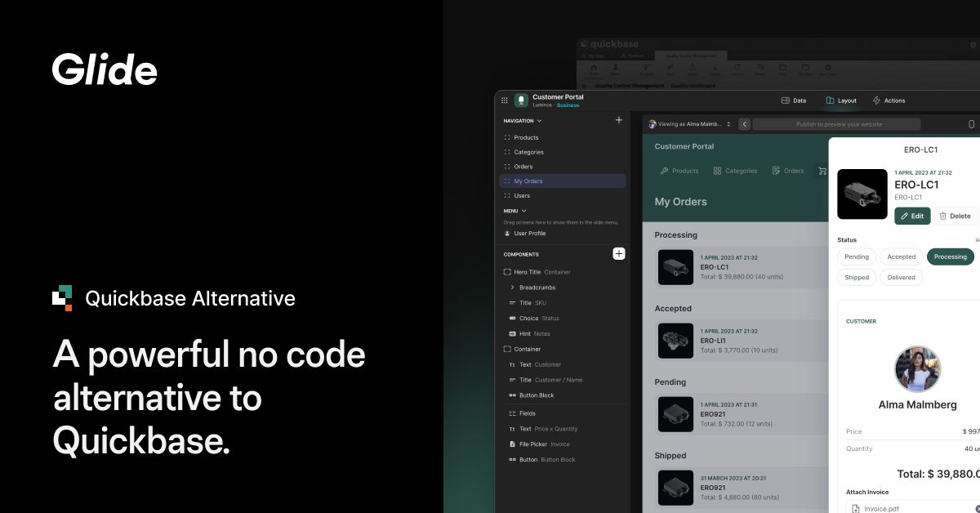Click the Fields component icon
Screen dimensions: 980x513
(512, 413)
